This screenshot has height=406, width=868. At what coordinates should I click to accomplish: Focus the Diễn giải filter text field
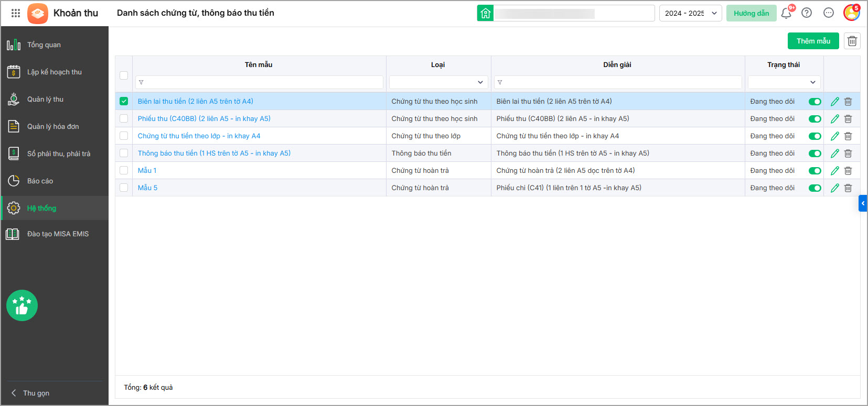point(618,82)
